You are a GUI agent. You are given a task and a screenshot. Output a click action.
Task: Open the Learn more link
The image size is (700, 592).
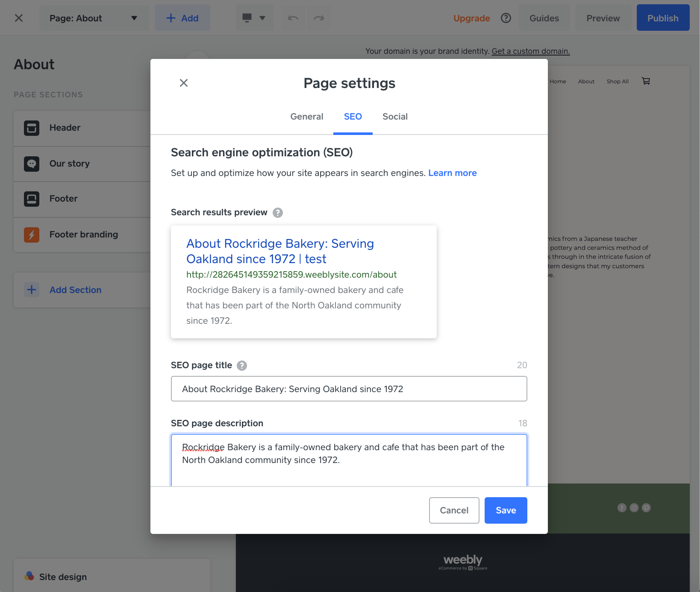point(453,173)
